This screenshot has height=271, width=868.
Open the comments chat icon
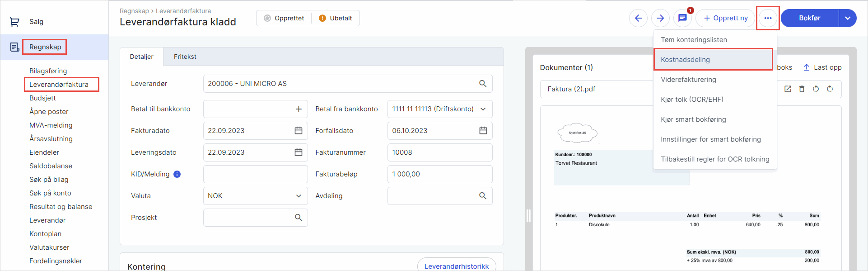click(x=682, y=18)
